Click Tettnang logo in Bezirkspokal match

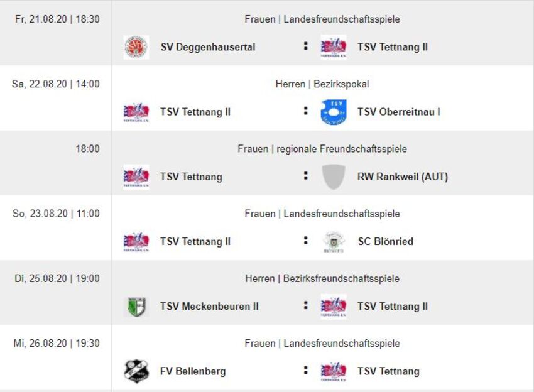pos(136,112)
